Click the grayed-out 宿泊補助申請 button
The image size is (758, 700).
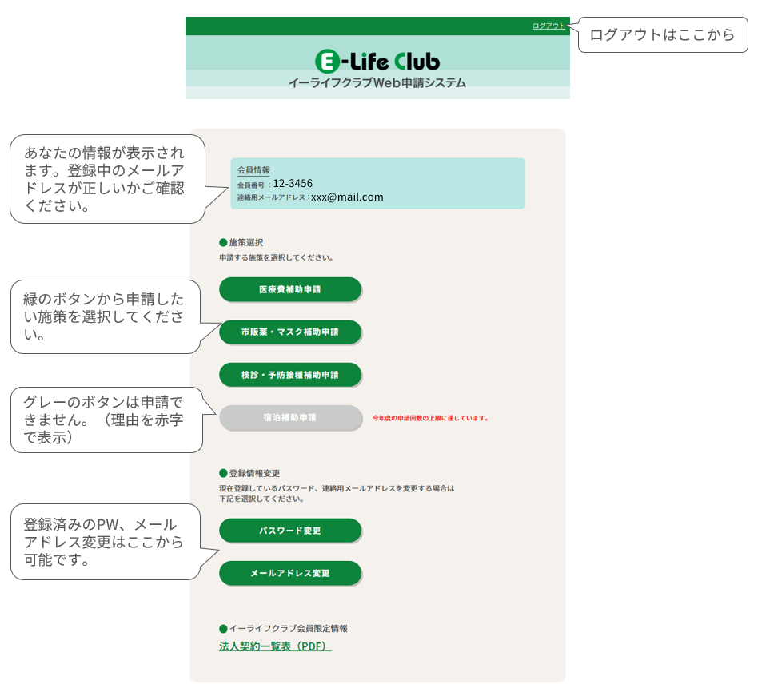290,417
